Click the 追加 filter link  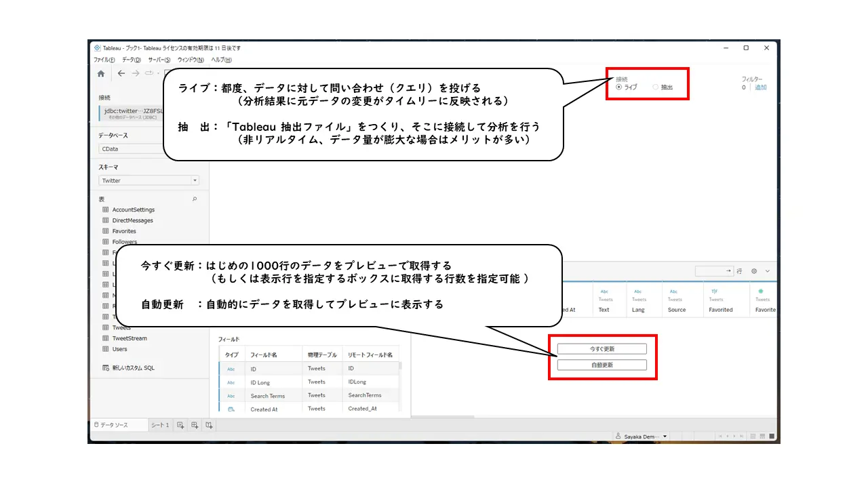(761, 87)
